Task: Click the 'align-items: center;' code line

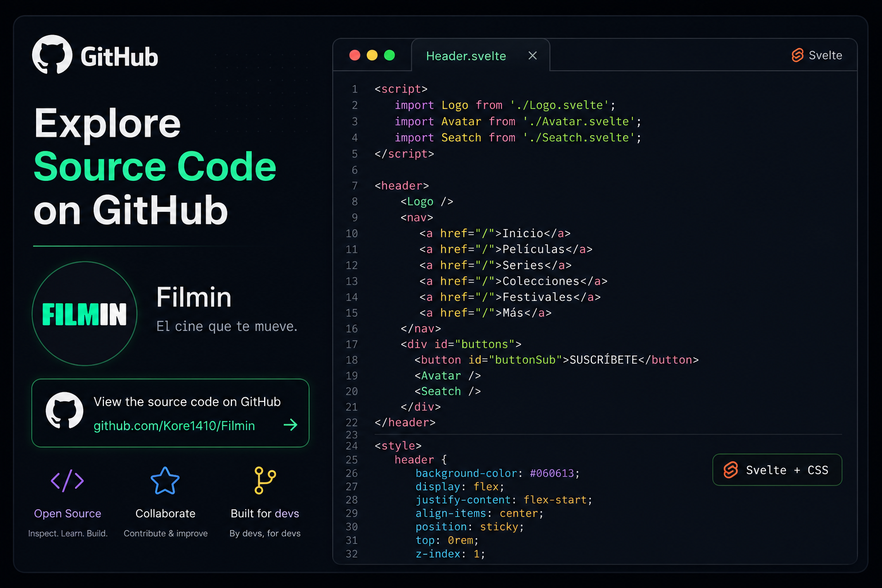Action: coord(479,513)
